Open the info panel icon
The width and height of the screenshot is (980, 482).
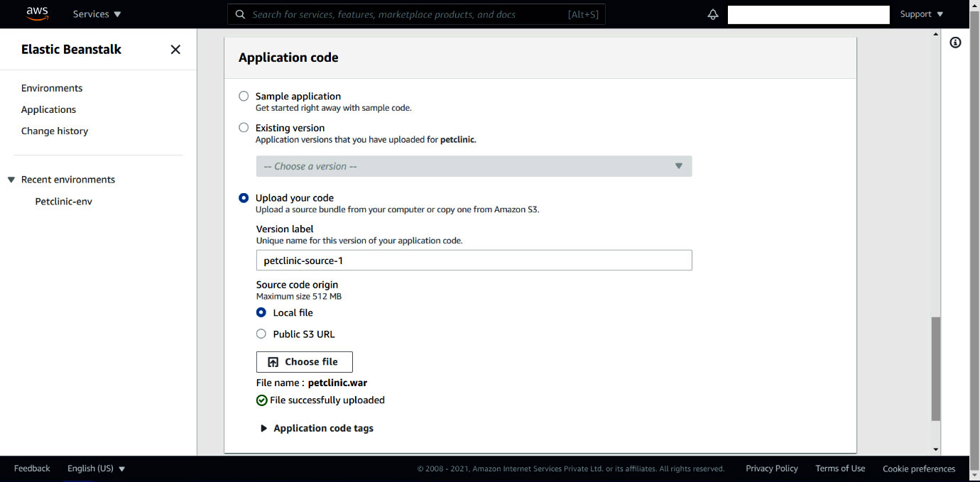[x=955, y=43]
